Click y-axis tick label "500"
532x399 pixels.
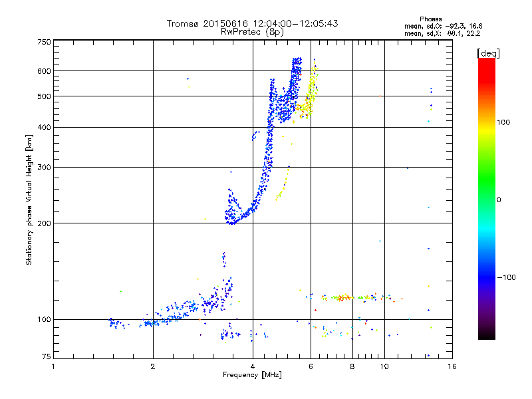[x=44, y=96]
